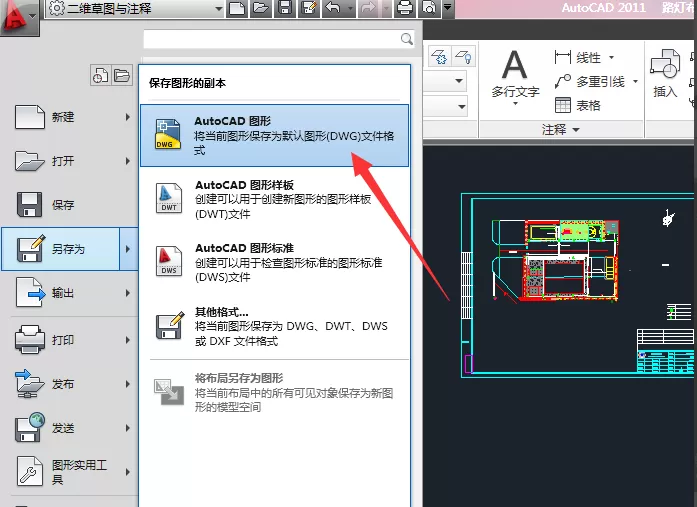Open the quick access toolbar customize dropdown
This screenshot has width=697, height=507.
(448, 8)
